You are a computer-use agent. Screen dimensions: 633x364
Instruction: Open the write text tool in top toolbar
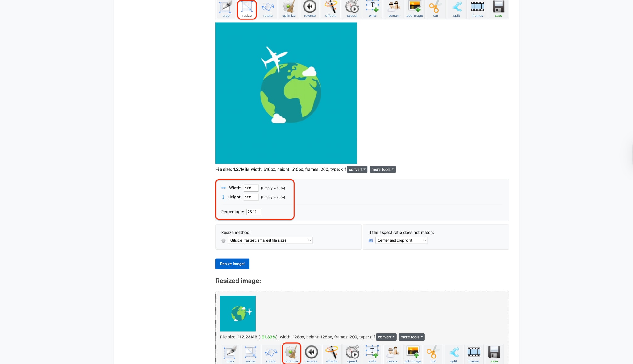[x=372, y=9]
